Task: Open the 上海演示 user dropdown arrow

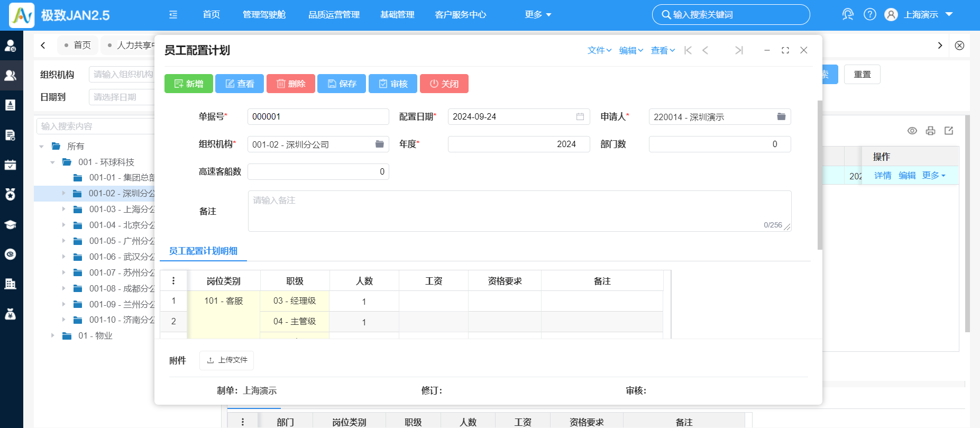Action: tap(949, 14)
